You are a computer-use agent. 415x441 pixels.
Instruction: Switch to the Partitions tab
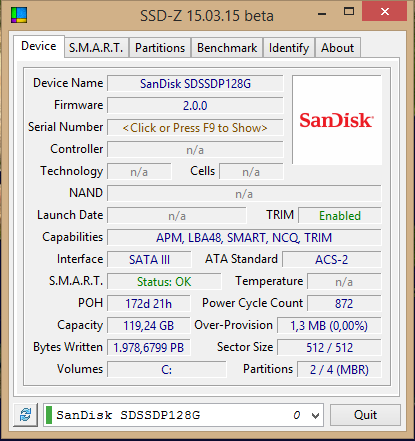(x=160, y=48)
